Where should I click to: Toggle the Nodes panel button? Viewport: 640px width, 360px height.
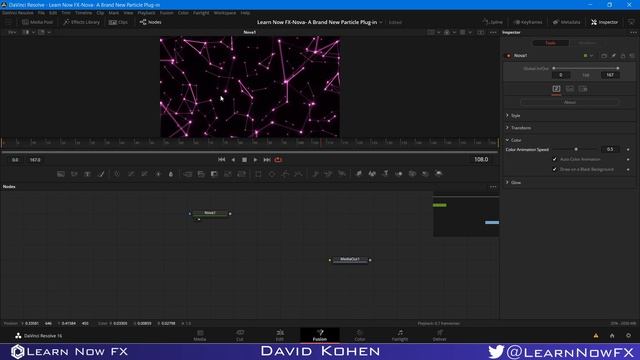[151, 22]
